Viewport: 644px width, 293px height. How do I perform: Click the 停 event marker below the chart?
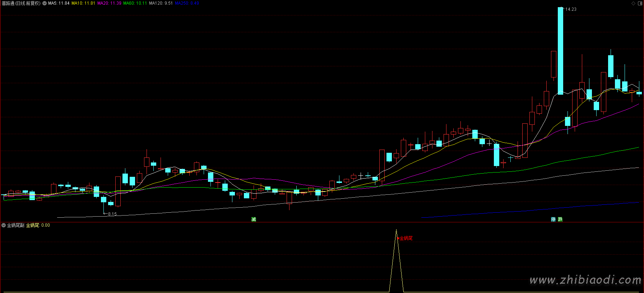[553, 219]
